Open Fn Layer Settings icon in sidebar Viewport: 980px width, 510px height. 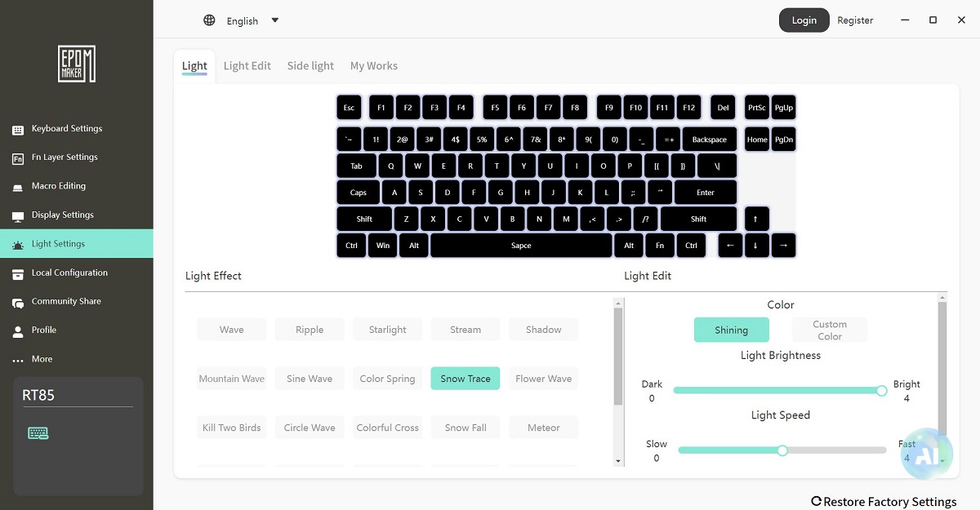tap(18, 158)
